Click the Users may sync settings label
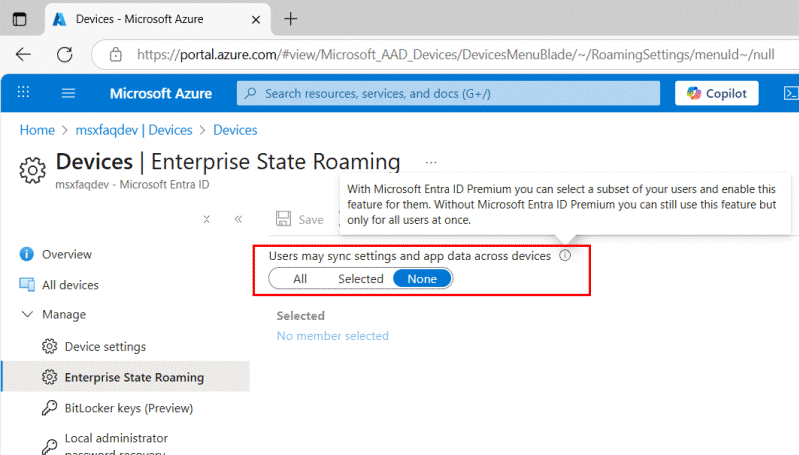799x455 pixels. 410,256
